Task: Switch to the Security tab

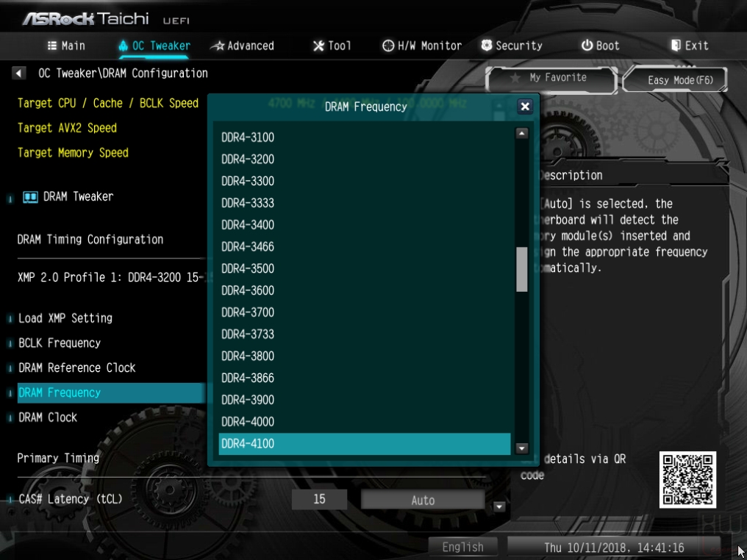Action: pyautogui.click(x=512, y=46)
